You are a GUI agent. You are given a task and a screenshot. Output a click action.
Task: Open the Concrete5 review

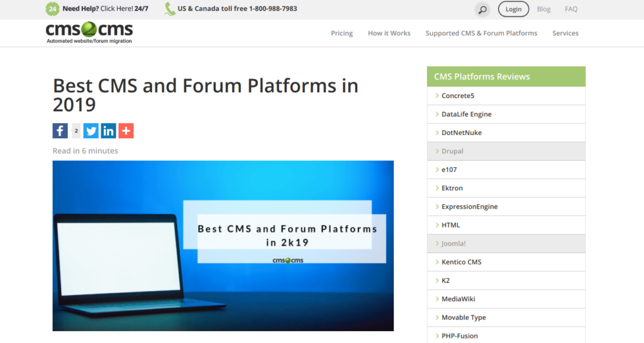click(x=506, y=95)
